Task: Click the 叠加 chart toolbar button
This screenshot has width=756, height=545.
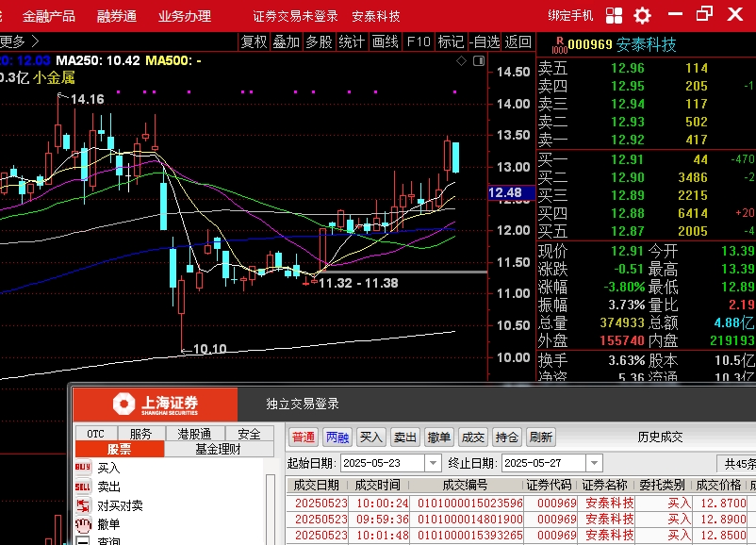Action: (x=287, y=42)
